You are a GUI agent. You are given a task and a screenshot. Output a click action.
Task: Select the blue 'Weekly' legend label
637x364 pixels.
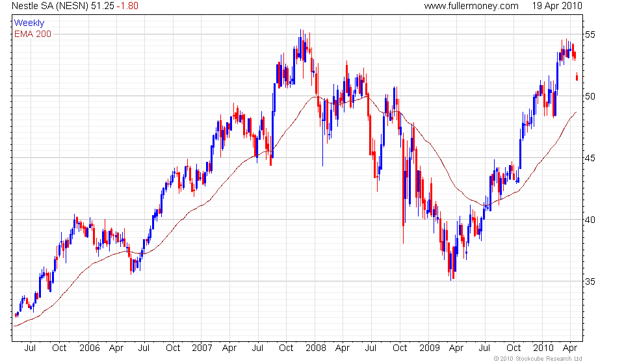[x=29, y=23]
